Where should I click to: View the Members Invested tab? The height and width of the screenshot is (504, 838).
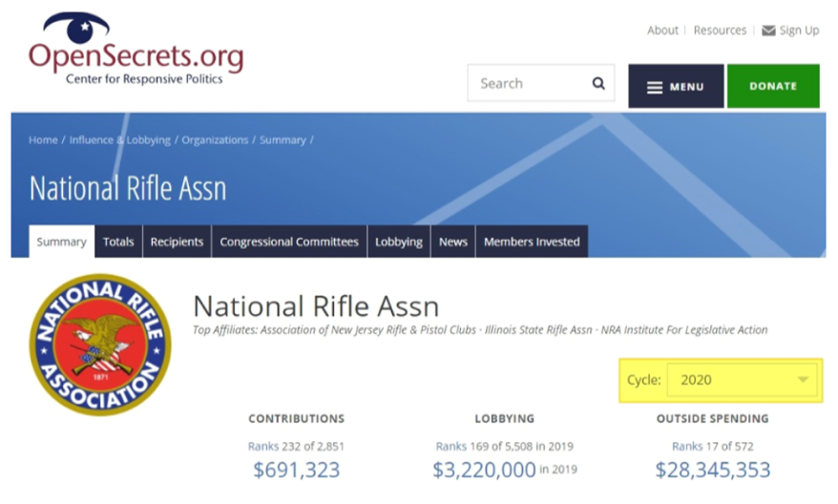(532, 241)
